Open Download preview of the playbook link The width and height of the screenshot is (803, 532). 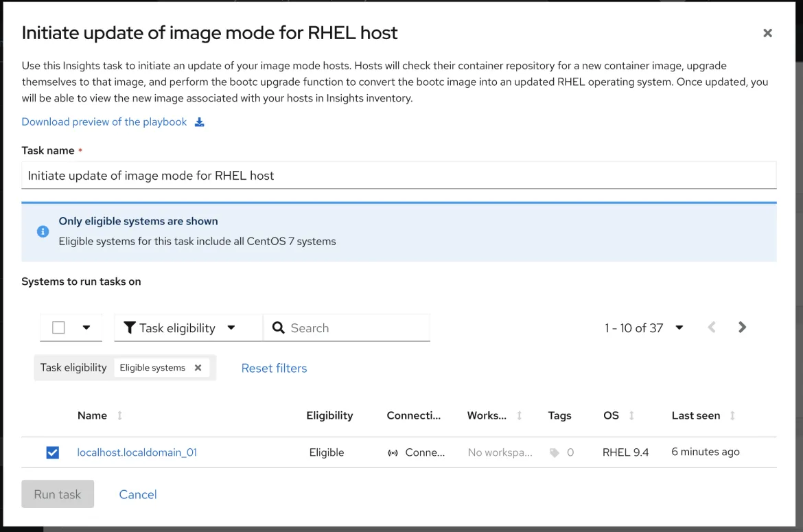tap(104, 122)
